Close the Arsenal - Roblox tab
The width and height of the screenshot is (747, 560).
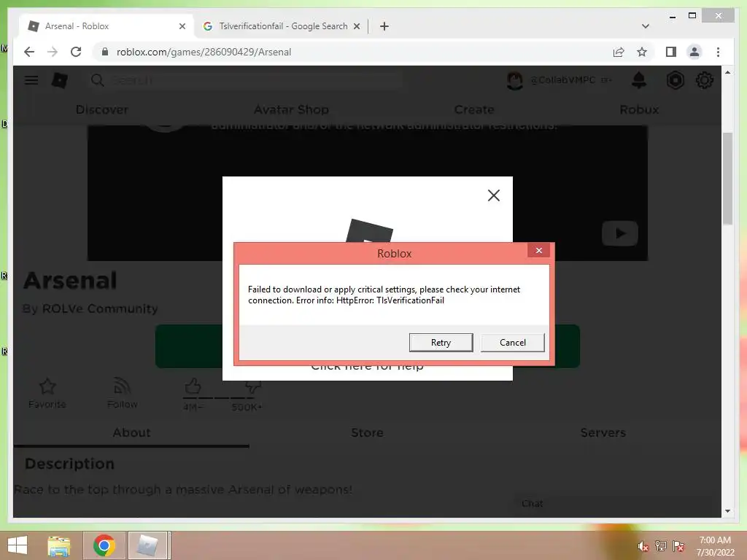(x=182, y=26)
